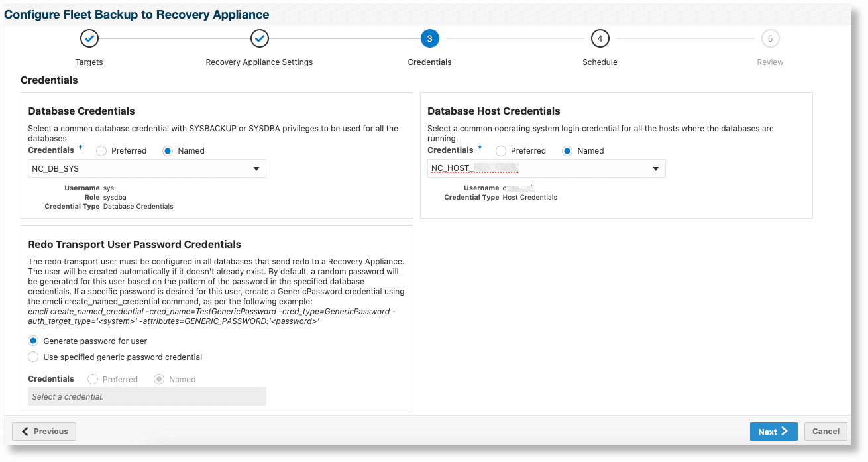Select Named for Database Credentials
Viewport: 868px width, 462px height.
[x=168, y=151]
